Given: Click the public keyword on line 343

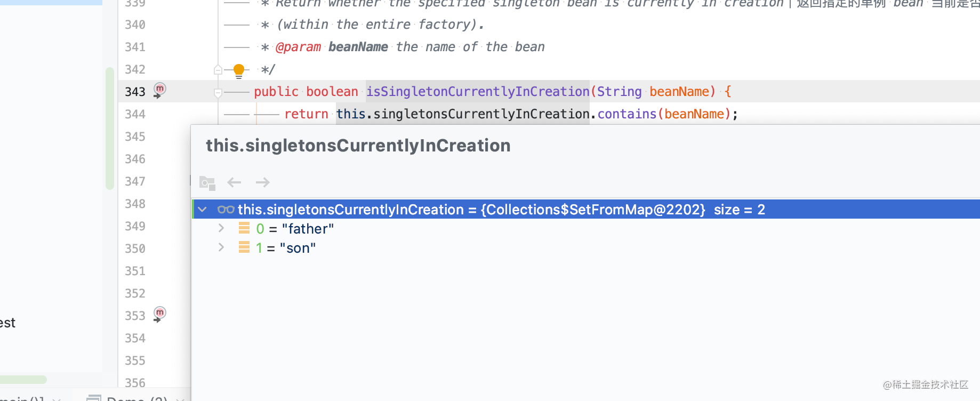Looking at the screenshot, I should 276,92.
